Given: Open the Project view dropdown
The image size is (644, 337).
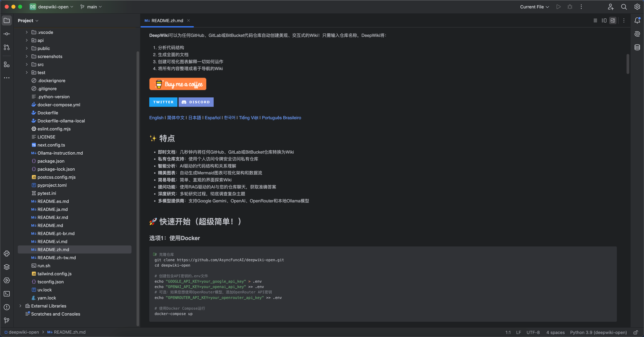Looking at the screenshot, I should (28, 20).
